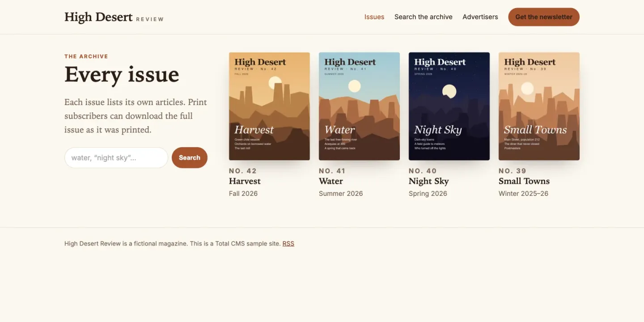Click the 'NO. 42' label
This screenshot has height=322, width=644.
pyautogui.click(x=243, y=171)
